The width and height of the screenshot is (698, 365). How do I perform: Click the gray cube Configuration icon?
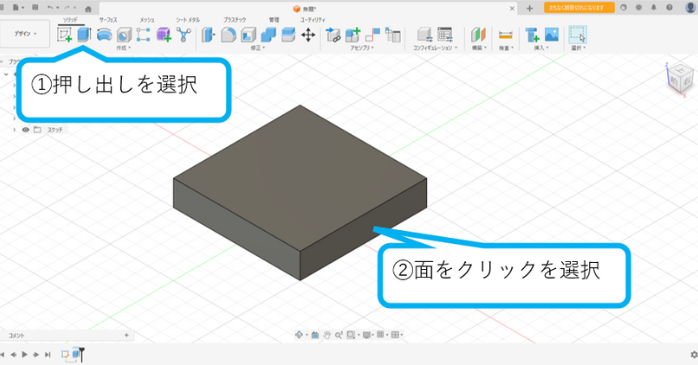tap(425, 35)
